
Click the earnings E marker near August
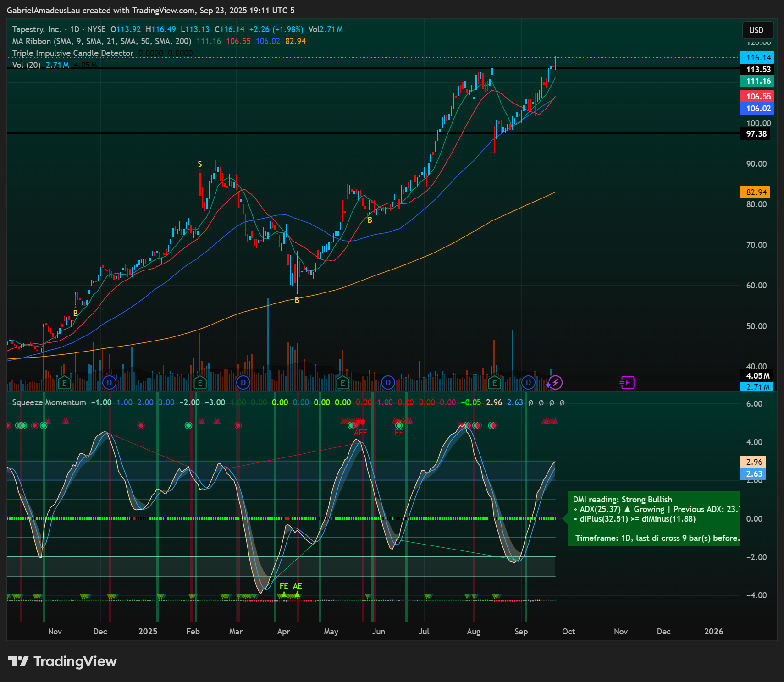(x=494, y=382)
